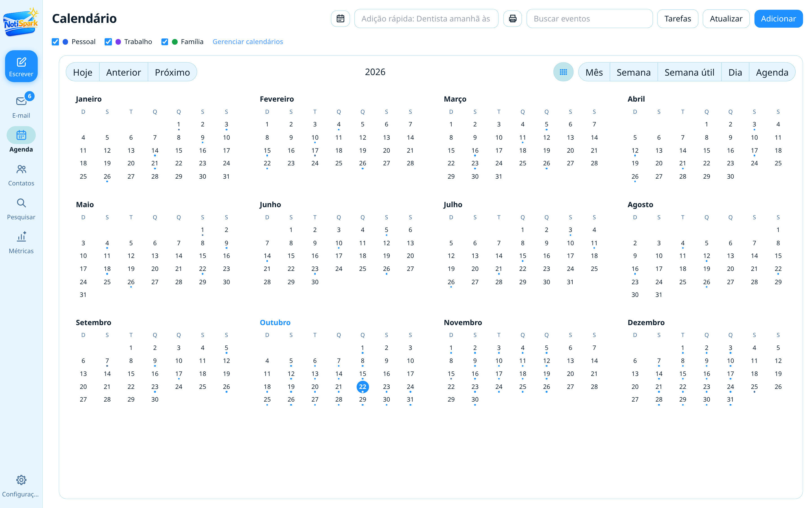Open Contatos in the sidebar
The height and width of the screenshot is (508, 812).
click(x=21, y=175)
